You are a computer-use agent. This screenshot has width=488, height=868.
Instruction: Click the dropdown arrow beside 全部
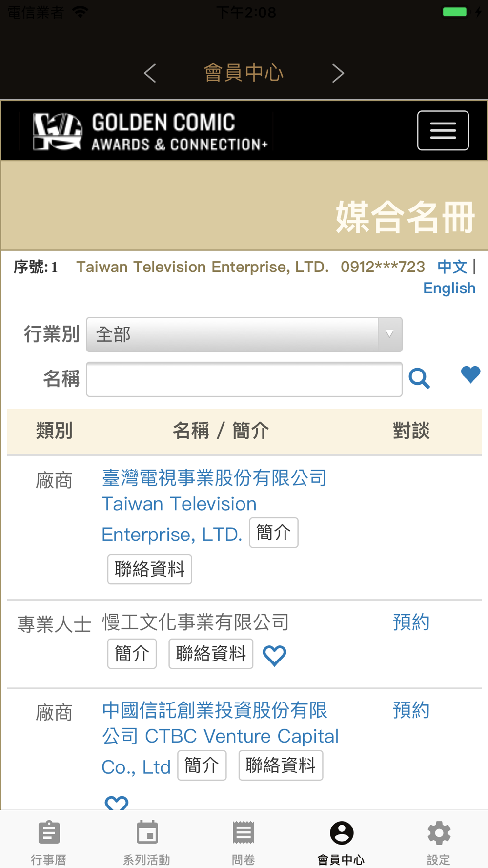[x=389, y=334]
